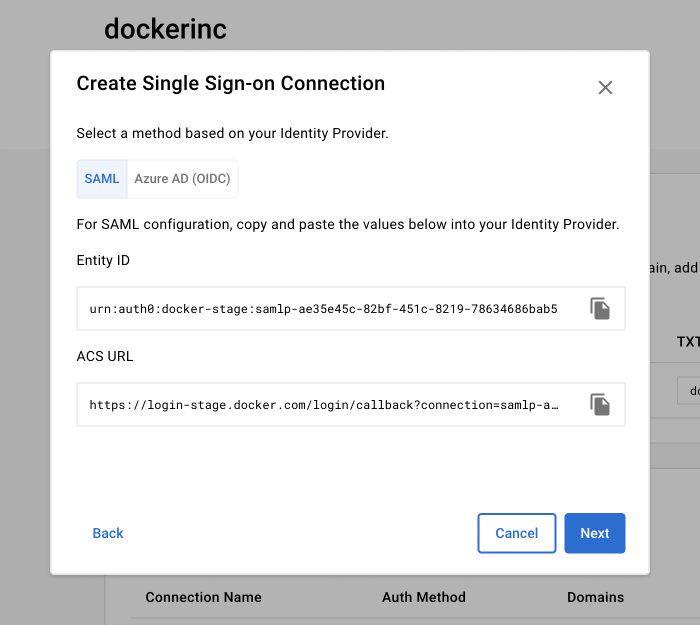Copy the Entity ID value
This screenshot has height=625, width=700.
coord(600,308)
